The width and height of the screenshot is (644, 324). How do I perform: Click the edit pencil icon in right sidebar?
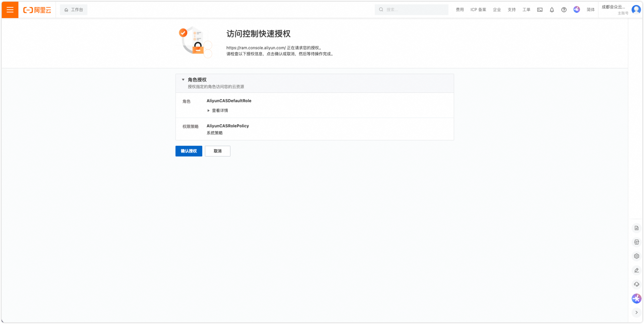pos(636,270)
